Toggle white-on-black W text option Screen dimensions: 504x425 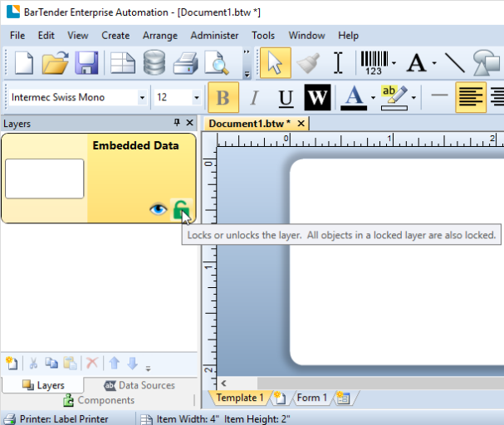coord(317,97)
